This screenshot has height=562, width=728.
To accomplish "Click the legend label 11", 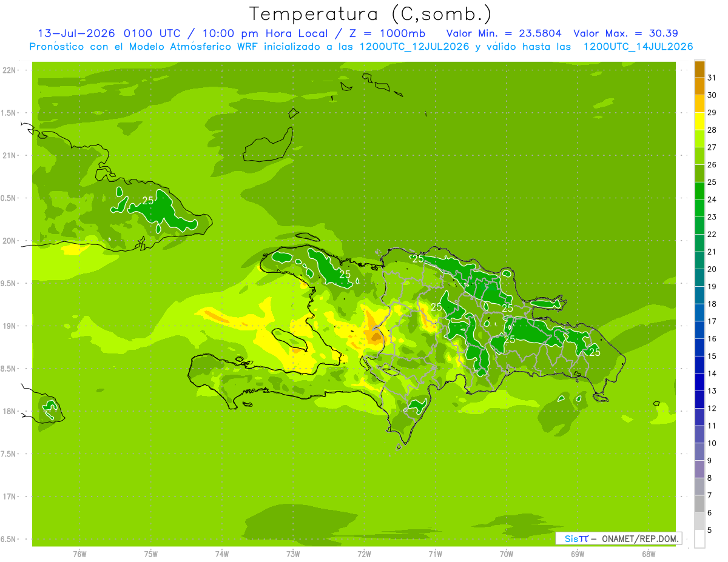I will pyautogui.click(x=712, y=426).
